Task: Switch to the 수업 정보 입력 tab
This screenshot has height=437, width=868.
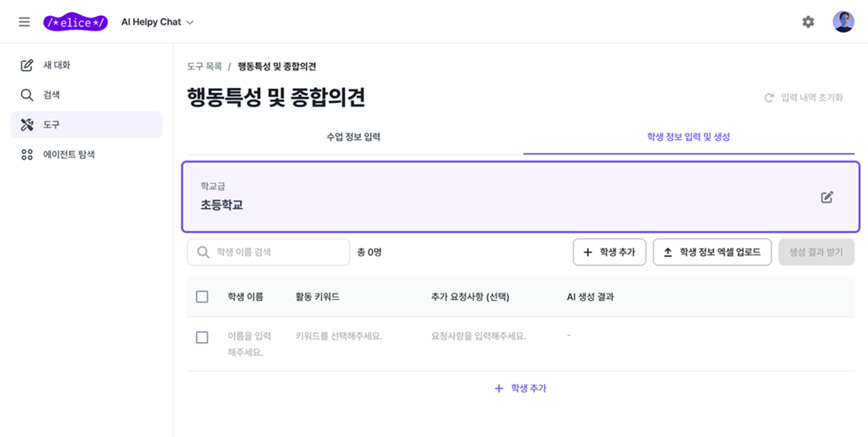Action: tap(353, 136)
